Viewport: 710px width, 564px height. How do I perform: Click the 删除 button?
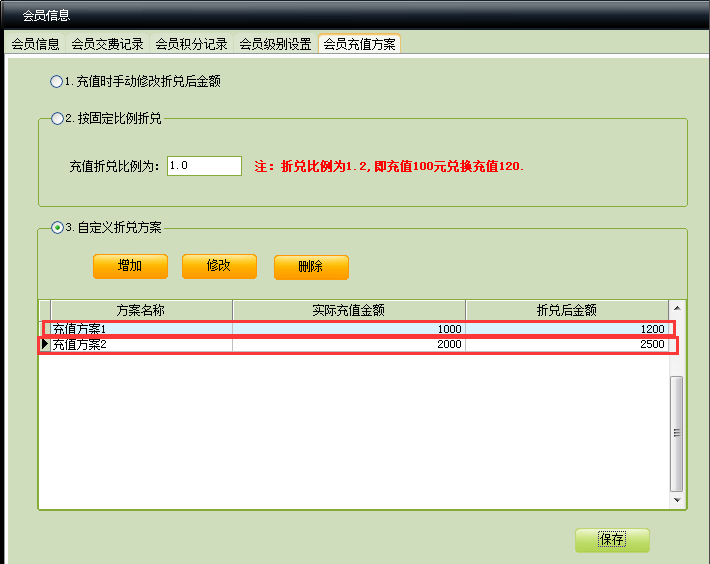point(311,267)
